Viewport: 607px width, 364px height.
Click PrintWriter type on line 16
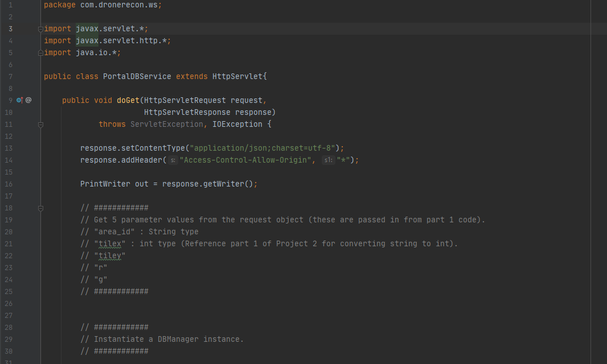[105, 184]
